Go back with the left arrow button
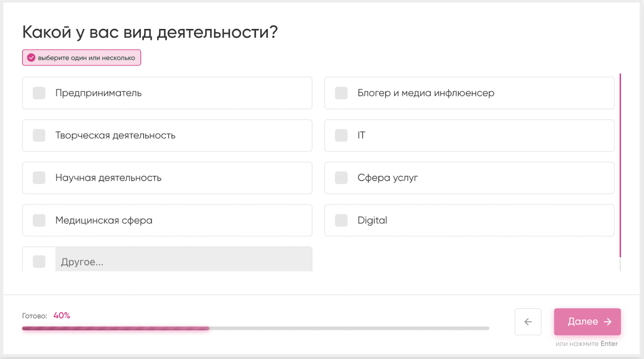This screenshot has height=359, width=644. [528, 322]
